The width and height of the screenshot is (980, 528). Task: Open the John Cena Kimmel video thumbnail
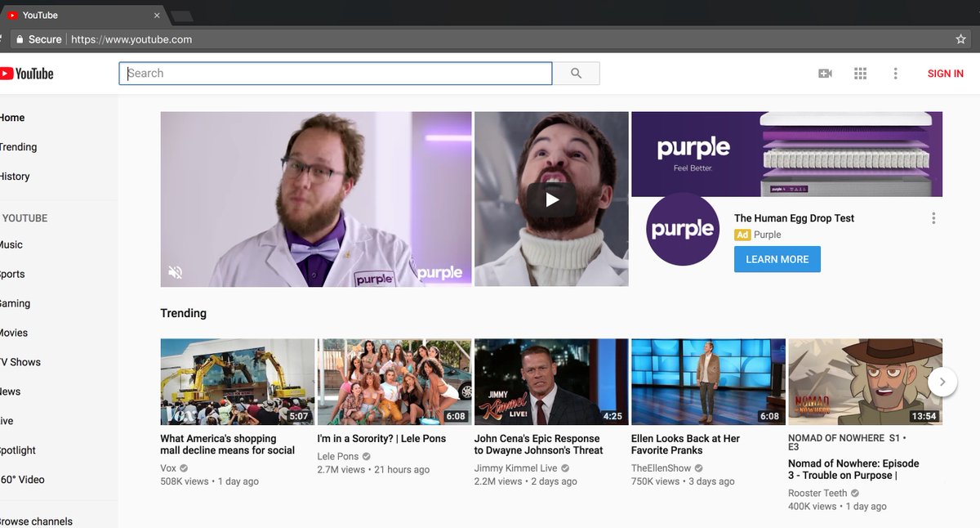tap(551, 382)
